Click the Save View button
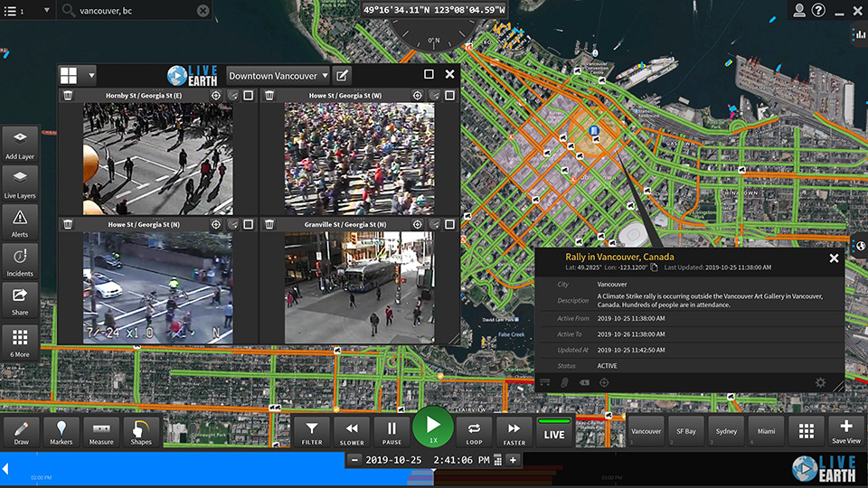The height and width of the screenshot is (488, 868). 846,431
